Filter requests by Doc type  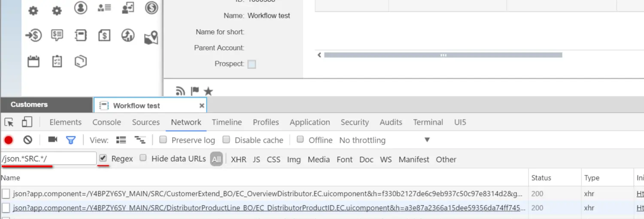tap(366, 159)
